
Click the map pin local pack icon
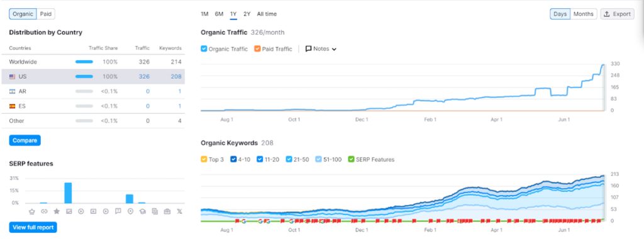click(130, 211)
